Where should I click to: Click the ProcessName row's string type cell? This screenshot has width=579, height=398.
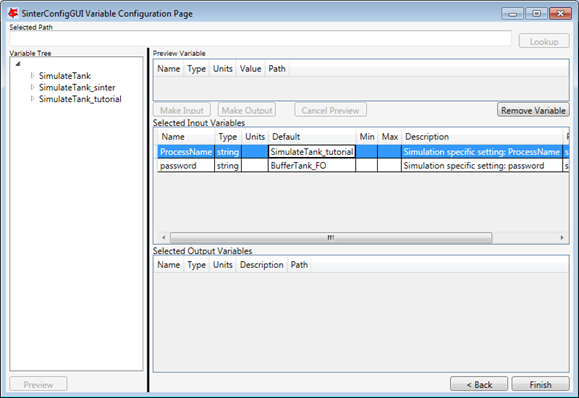(228, 152)
